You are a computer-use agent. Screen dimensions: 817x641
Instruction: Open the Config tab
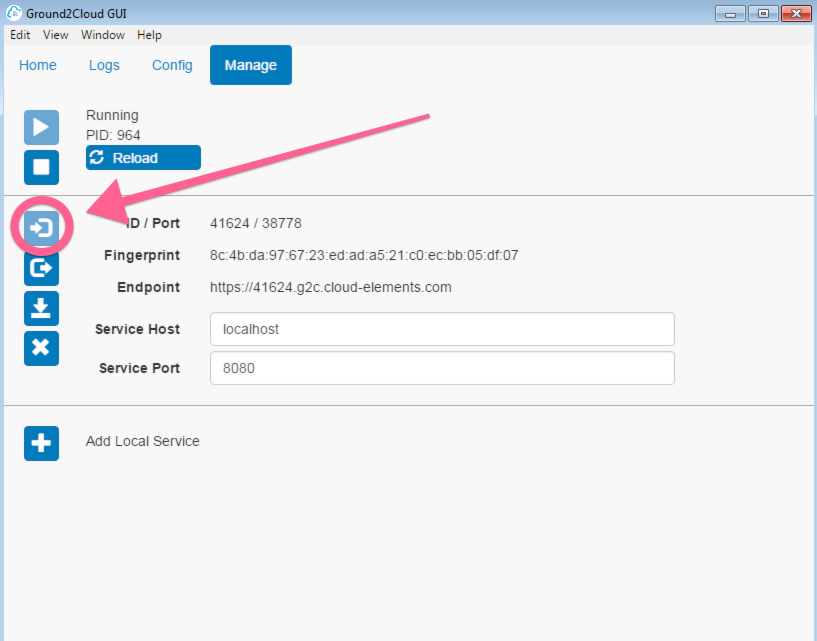[x=172, y=65]
